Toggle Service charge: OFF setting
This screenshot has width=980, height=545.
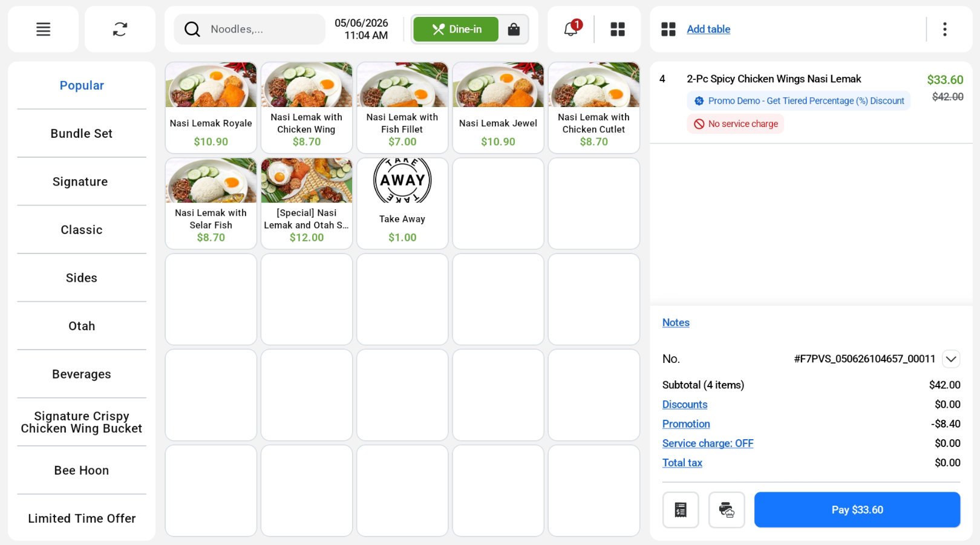[x=708, y=443]
